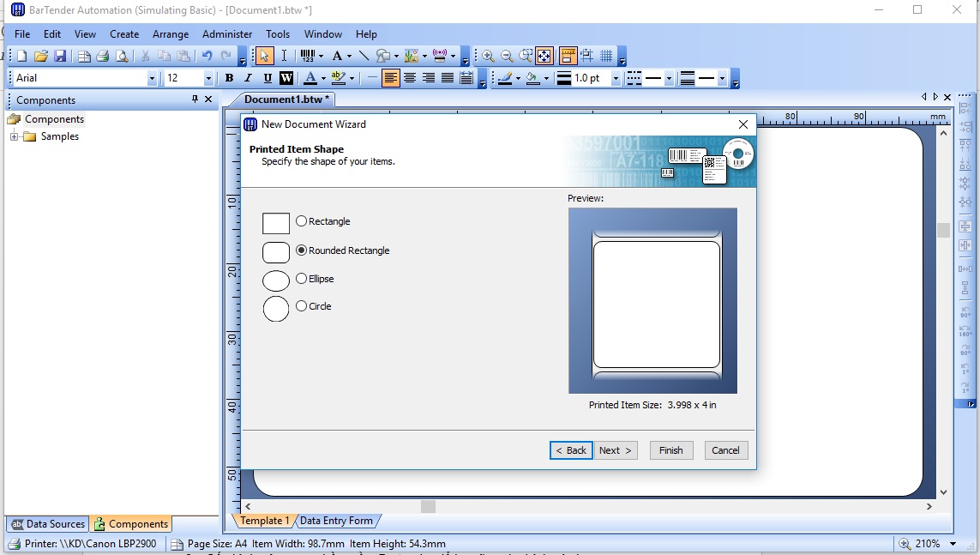Click Next in the New Document Wizard
This screenshot has width=980, height=555.
(x=615, y=450)
